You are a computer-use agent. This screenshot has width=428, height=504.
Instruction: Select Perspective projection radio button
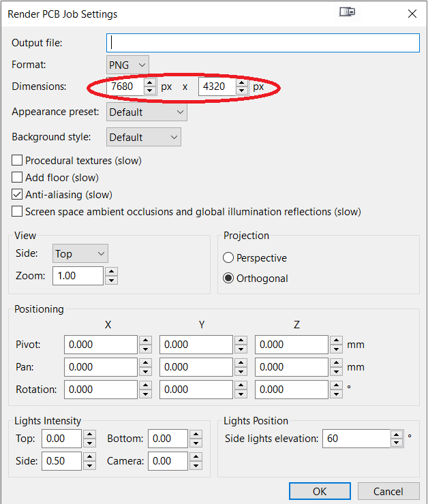point(228,257)
